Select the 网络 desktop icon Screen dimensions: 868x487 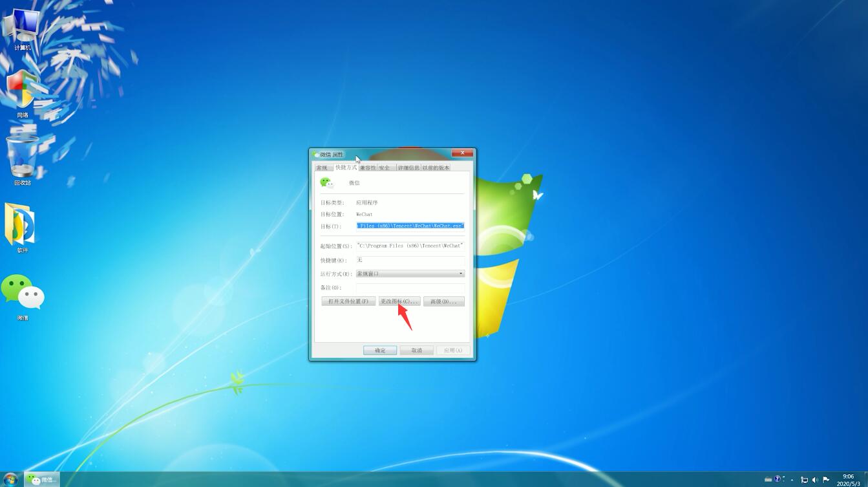(22, 94)
